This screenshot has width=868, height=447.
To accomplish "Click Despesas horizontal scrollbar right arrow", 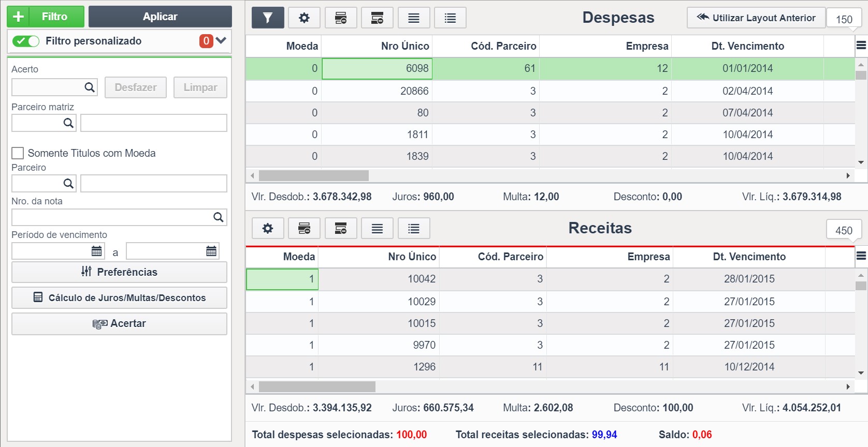I will click(x=848, y=175).
